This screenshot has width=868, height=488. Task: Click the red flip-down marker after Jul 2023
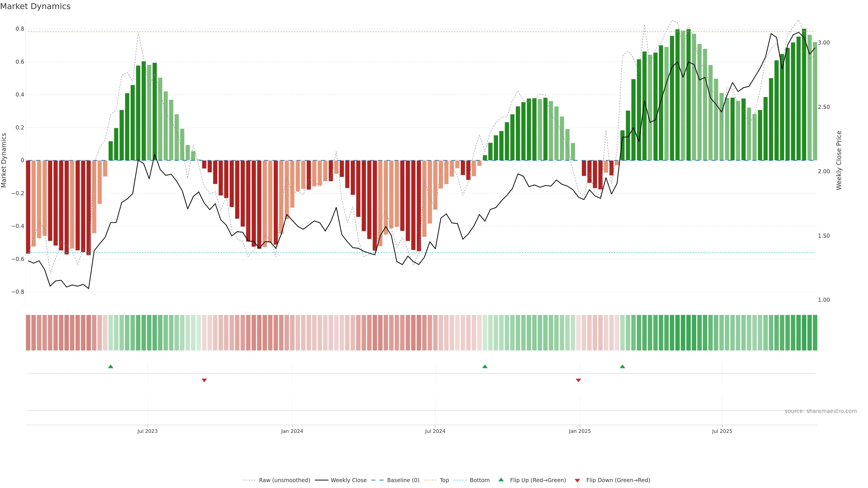pos(204,380)
